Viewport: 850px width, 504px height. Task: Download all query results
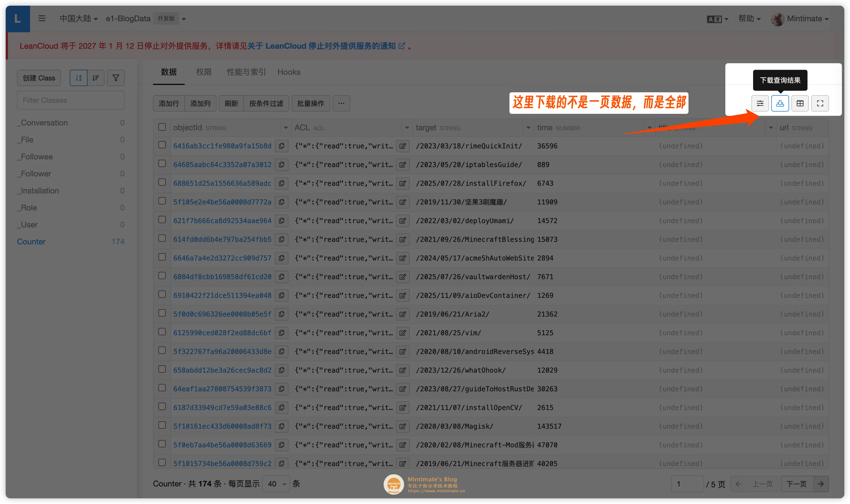tap(780, 103)
